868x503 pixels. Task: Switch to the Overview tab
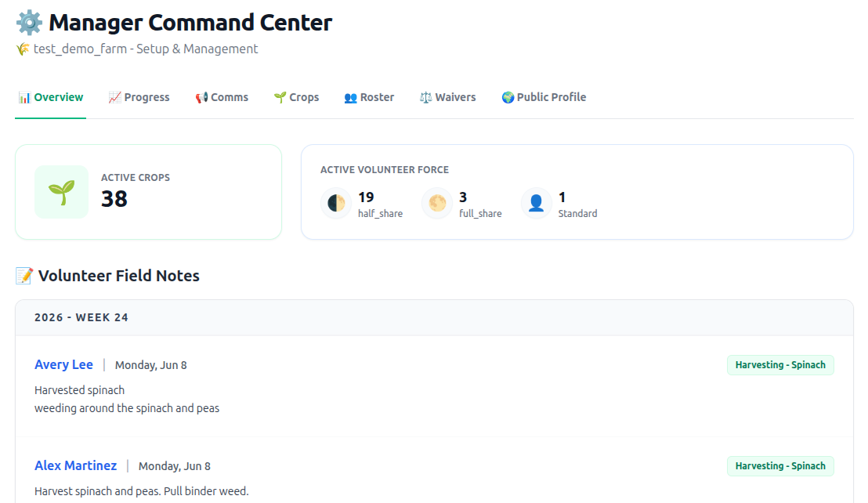(50, 97)
